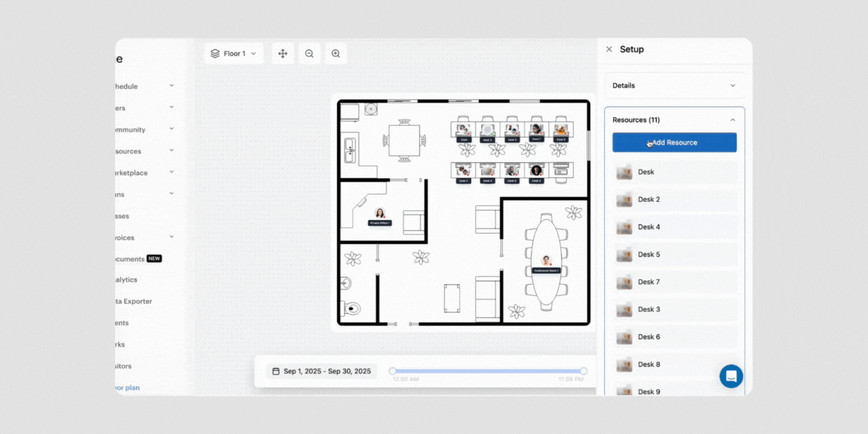Expand the Details section
This screenshot has width=868, height=434.
point(732,85)
